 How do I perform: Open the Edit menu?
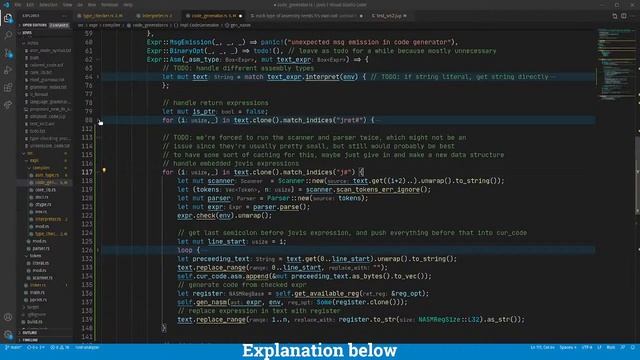[30, 5]
